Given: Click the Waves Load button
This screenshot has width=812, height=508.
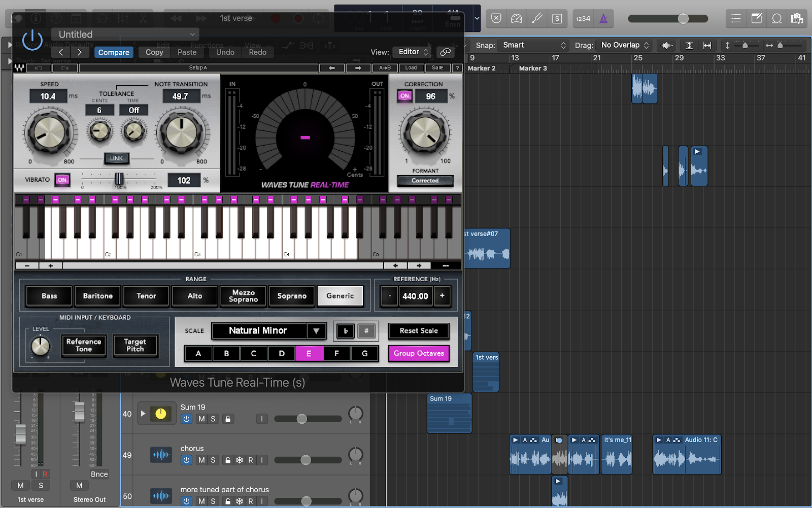Looking at the screenshot, I should 411,67.
